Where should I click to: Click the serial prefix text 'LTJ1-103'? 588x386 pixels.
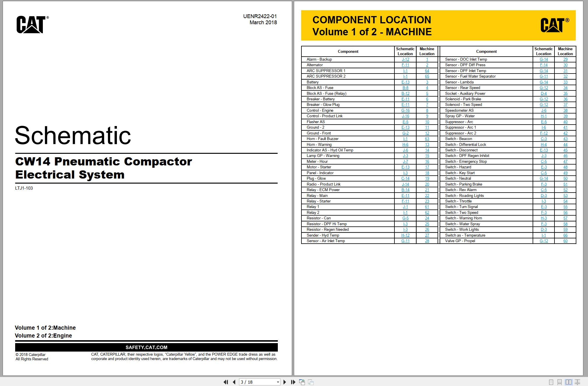(24, 188)
